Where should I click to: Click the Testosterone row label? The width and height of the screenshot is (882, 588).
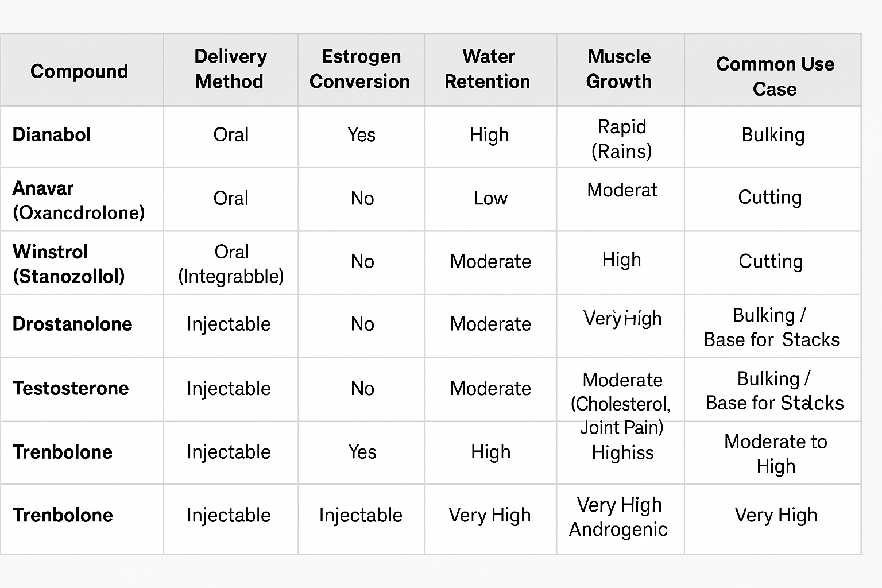(x=71, y=389)
